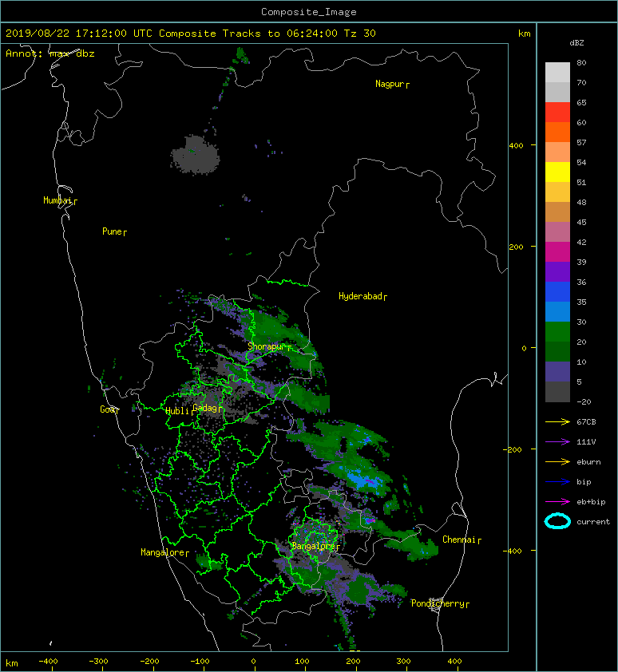Click the 80 value in dBZ scale
This screenshot has width=618, height=672.
(x=581, y=62)
